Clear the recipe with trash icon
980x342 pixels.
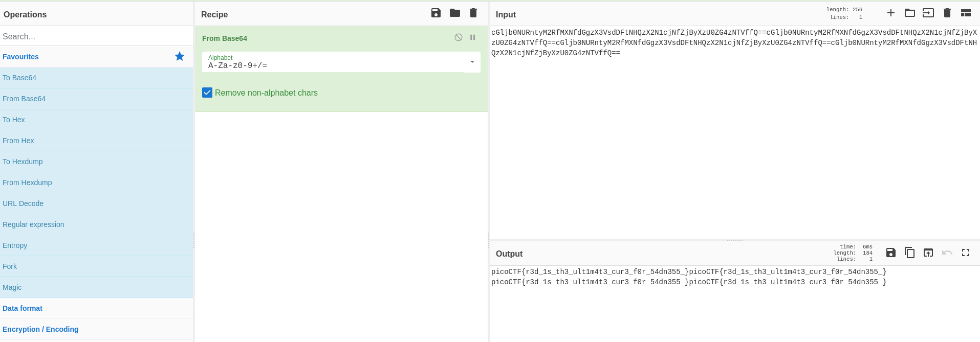tap(473, 13)
